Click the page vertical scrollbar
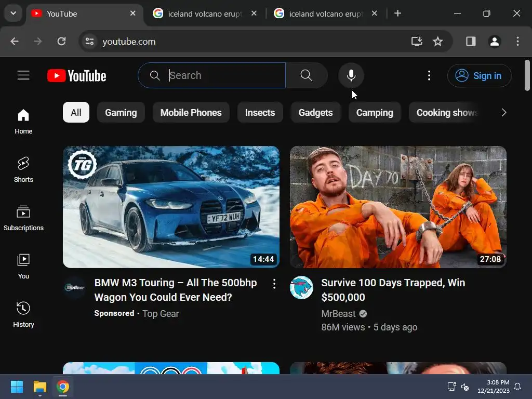Screen dimensions: 532x399 (x=527, y=75)
